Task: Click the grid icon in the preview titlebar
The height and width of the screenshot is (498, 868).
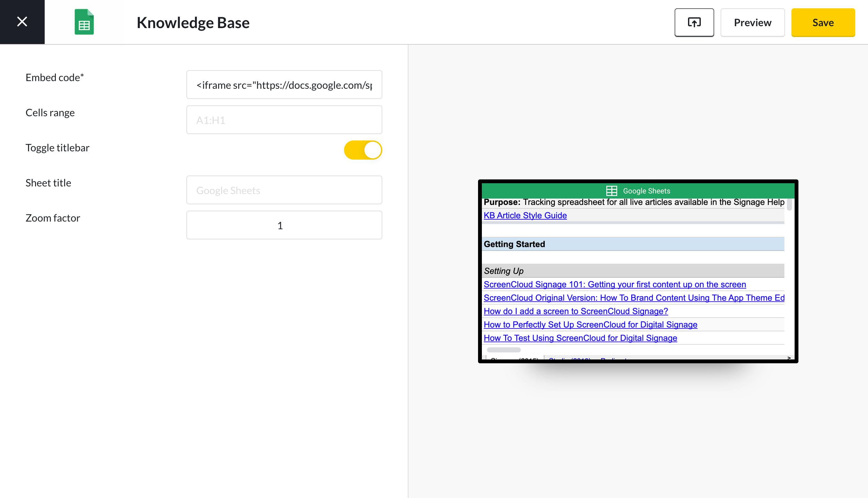Action: click(611, 191)
